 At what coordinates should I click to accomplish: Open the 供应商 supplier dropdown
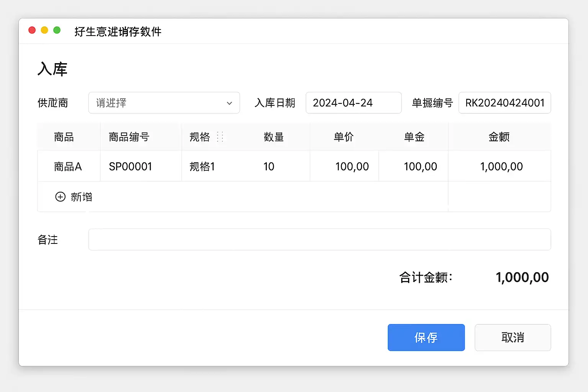164,103
